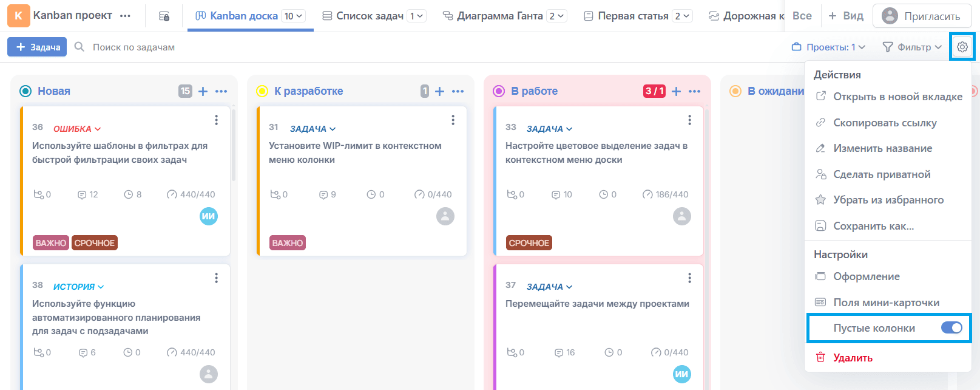Toggle the Пустые колонки switch
Image resolution: width=980 pixels, height=390 pixels.
pyautogui.click(x=951, y=328)
